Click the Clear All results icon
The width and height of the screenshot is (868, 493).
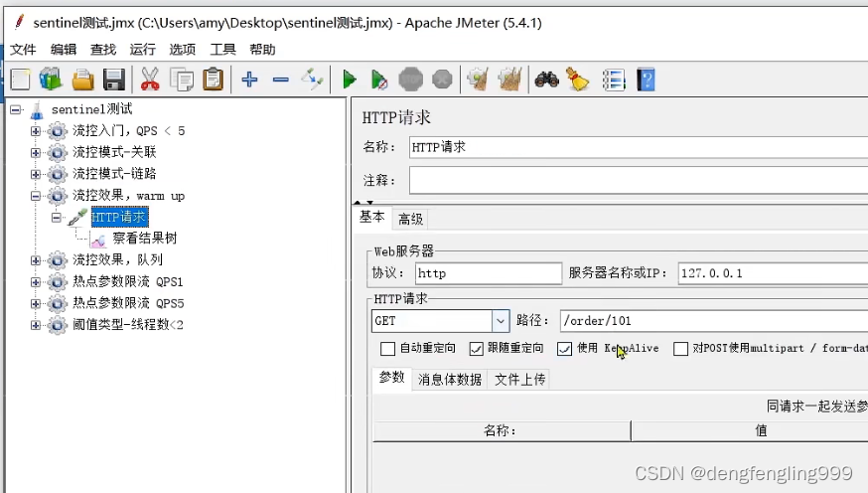tap(509, 80)
